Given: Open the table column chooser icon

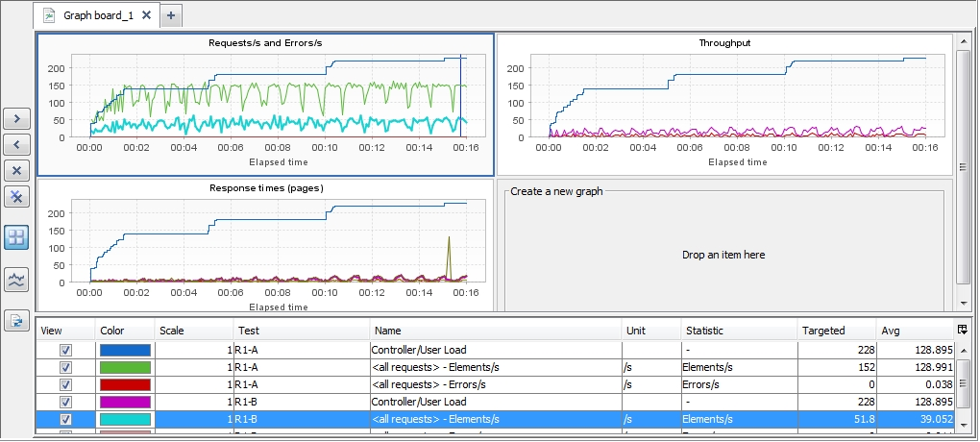Looking at the screenshot, I should click(963, 330).
